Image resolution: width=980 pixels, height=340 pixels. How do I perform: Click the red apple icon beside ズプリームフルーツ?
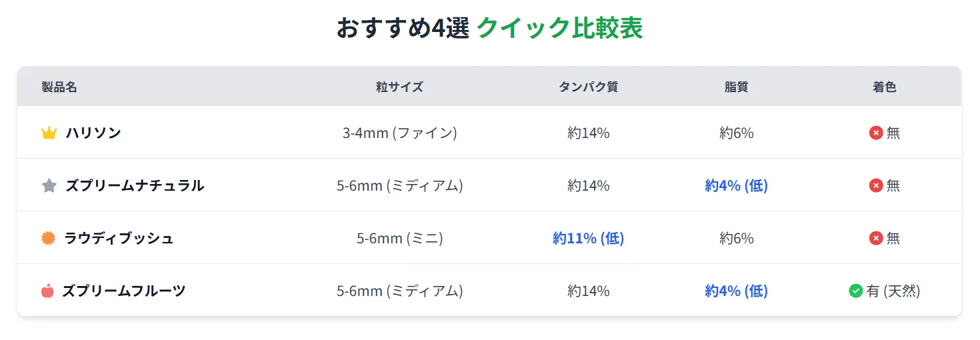[47, 291]
